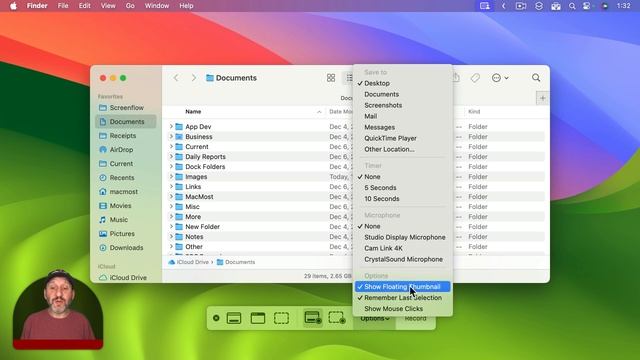This screenshot has width=640, height=360.
Task: Choose Other Location... for saving
Action: click(x=403, y=149)
